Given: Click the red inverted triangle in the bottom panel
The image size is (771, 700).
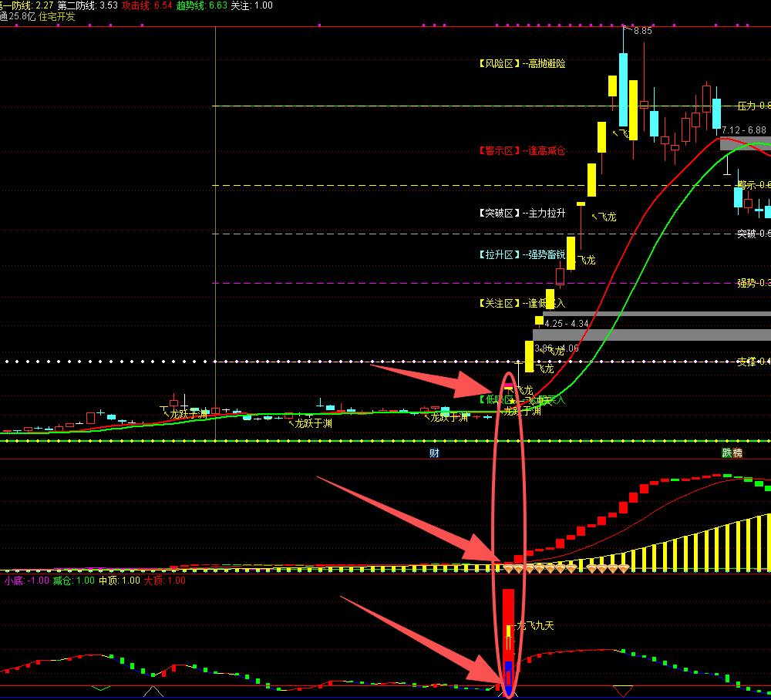Looking at the screenshot, I should [622, 689].
